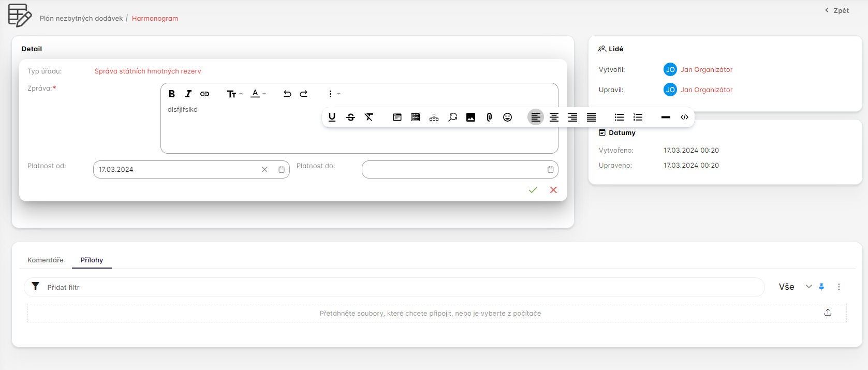This screenshot has height=370, width=868.
Task: Select the Přílohy tab
Action: [92, 260]
